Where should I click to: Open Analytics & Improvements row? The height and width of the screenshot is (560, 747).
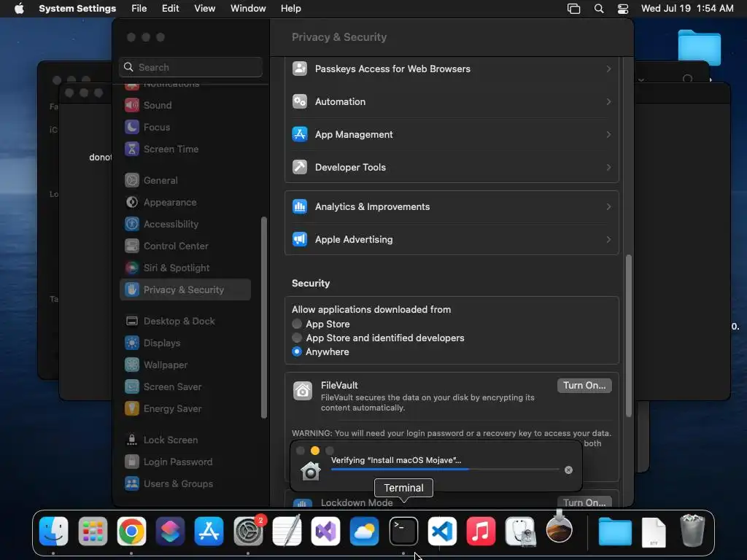click(x=452, y=206)
